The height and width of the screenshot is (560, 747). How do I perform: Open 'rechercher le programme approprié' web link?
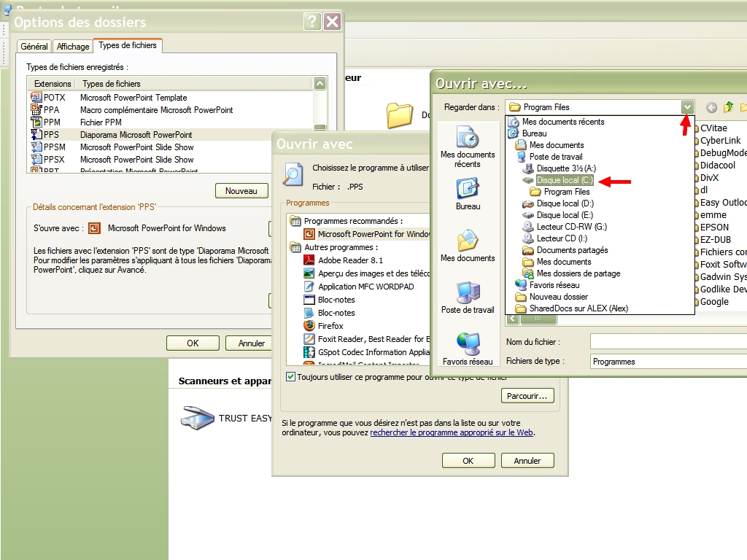click(x=452, y=432)
